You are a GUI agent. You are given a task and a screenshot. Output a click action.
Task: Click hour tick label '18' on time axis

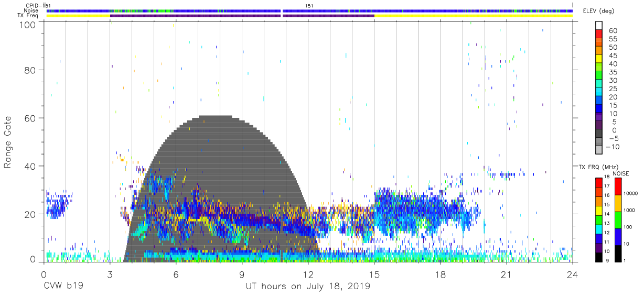click(x=440, y=274)
